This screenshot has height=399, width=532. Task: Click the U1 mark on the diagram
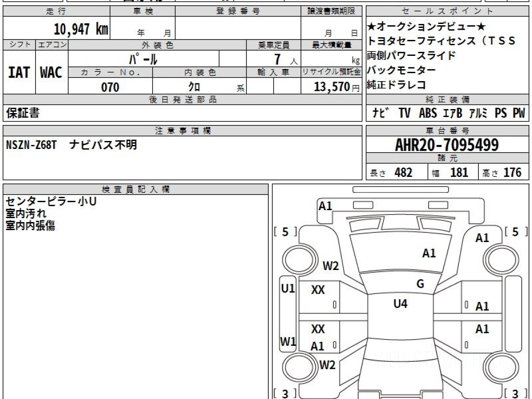pos(288,289)
